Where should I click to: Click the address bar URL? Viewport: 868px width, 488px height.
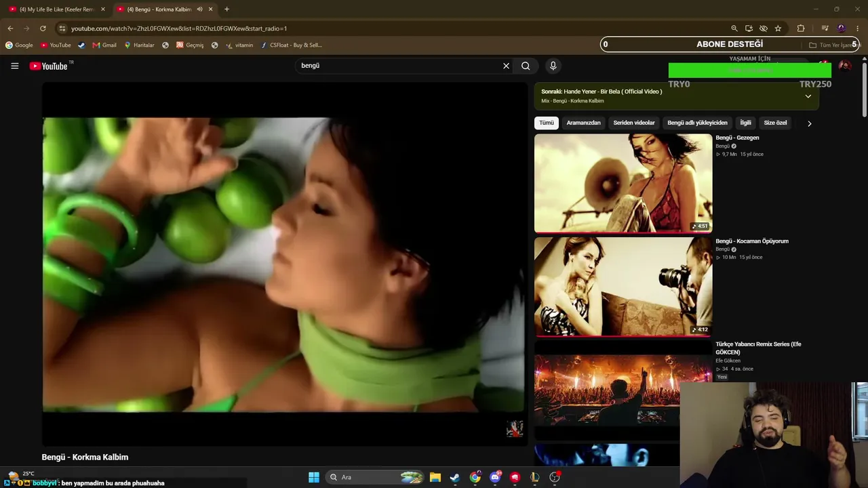[x=179, y=28]
